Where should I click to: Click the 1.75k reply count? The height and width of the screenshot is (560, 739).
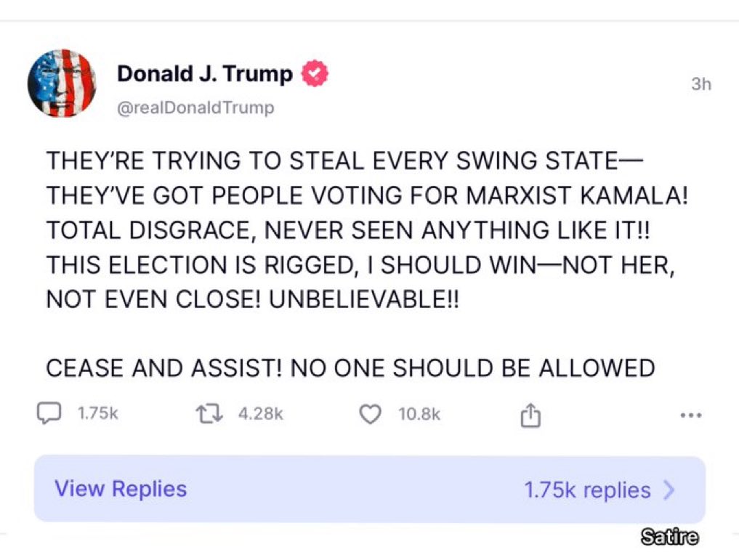pos(97,413)
